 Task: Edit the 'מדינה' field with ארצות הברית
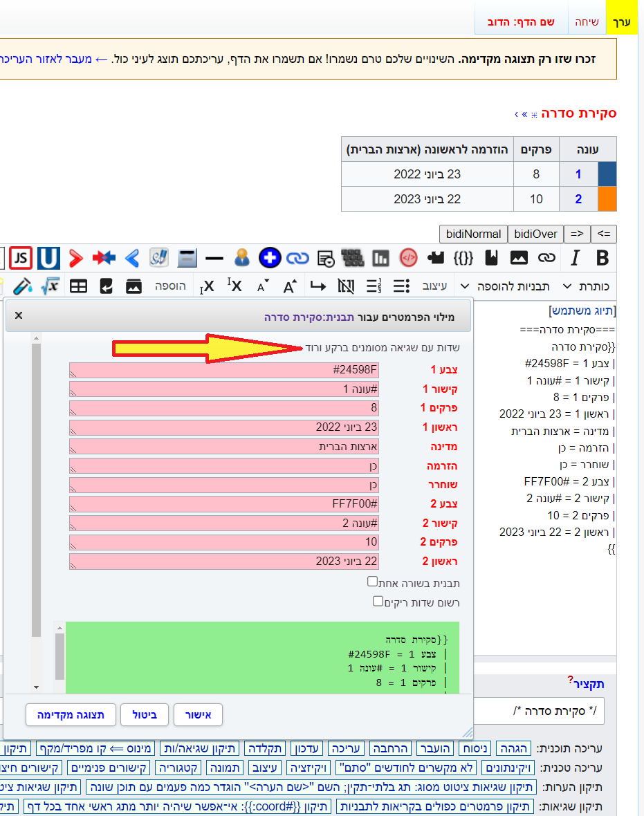(224, 447)
